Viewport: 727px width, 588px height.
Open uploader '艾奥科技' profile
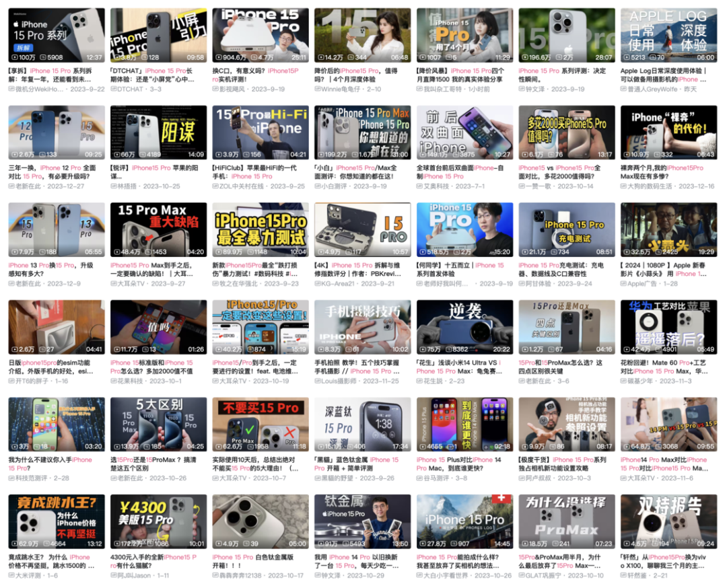436,186
